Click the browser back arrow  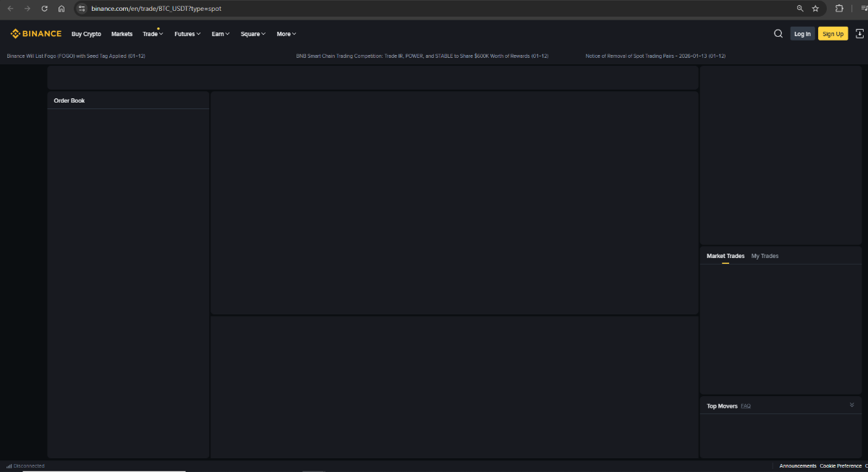[x=10, y=9]
